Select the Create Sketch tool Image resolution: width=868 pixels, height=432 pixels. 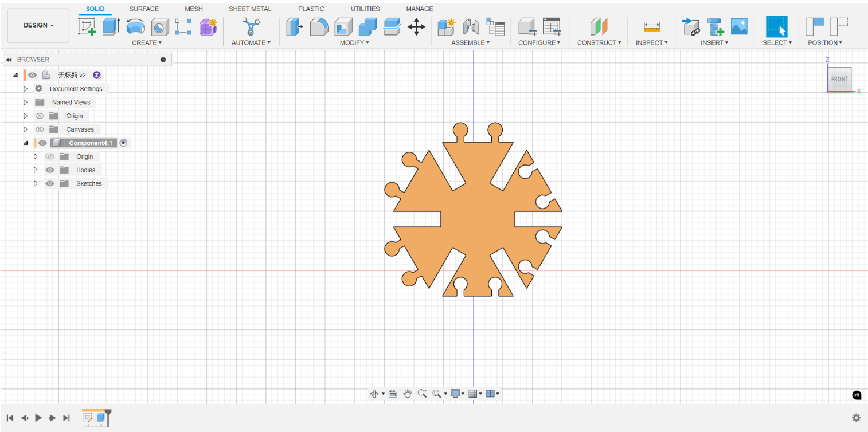[87, 26]
